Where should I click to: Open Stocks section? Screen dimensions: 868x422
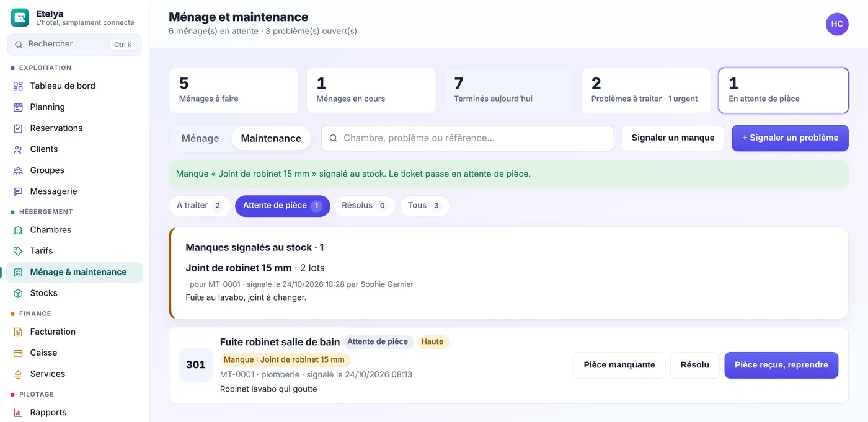pos(74,293)
